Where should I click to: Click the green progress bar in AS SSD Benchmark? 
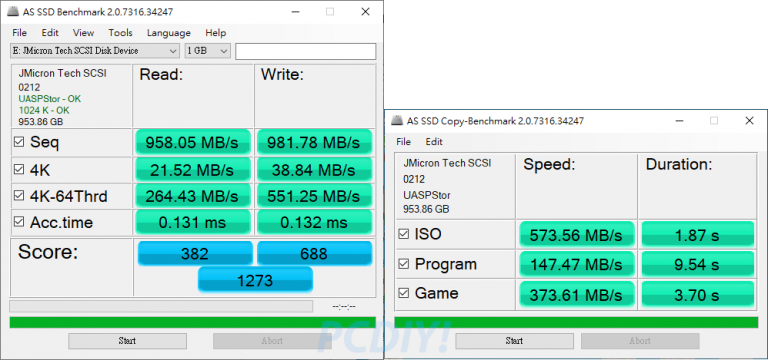click(192, 322)
